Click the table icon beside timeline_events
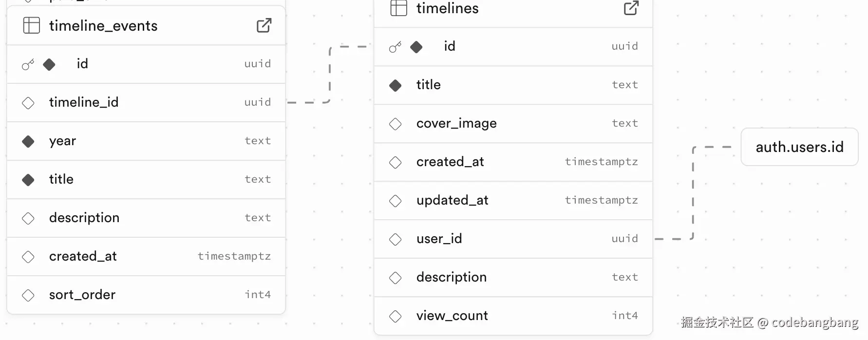 [32, 25]
